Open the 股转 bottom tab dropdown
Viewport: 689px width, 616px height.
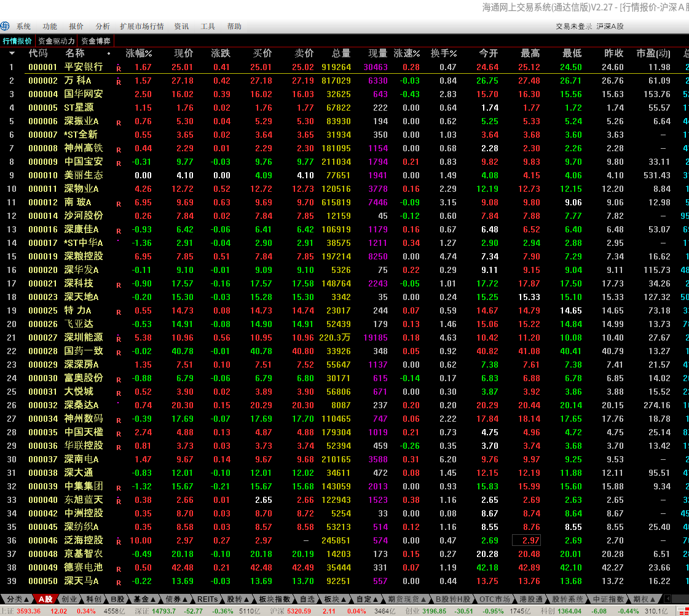coord(238,599)
